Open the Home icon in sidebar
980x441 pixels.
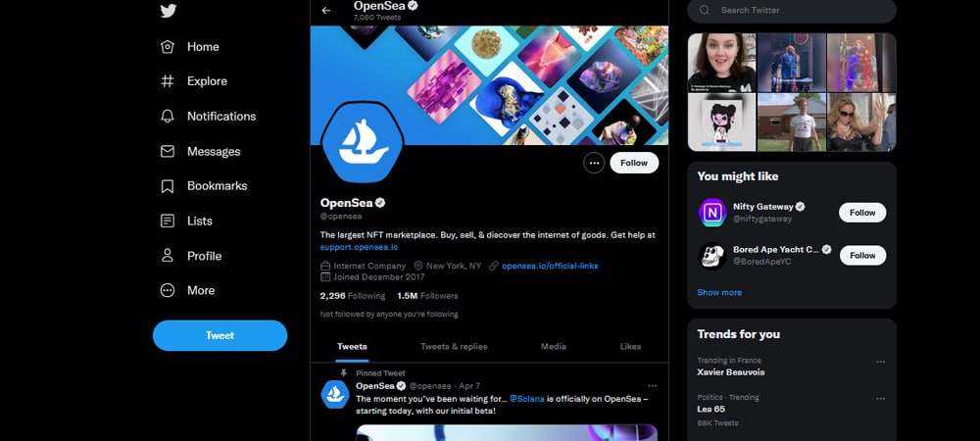click(168, 47)
